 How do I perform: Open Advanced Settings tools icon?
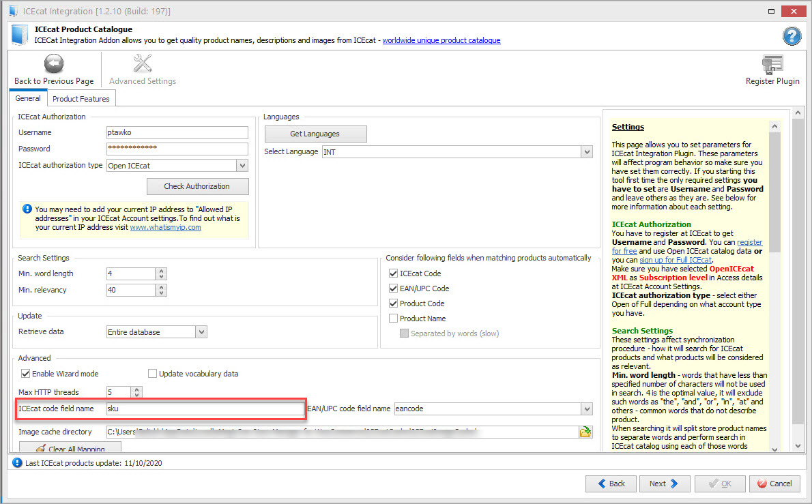[143, 63]
